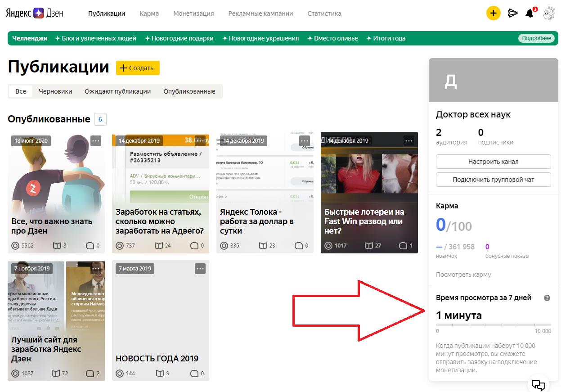The image size is (561, 392).
Task: Switch to the Статистика section
Action: (x=324, y=14)
